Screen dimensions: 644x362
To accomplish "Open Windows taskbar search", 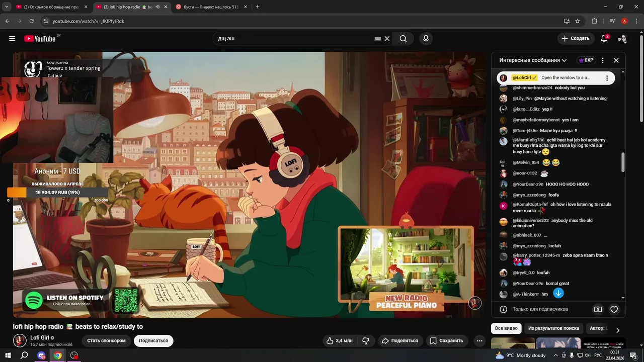I will (x=24, y=355).
